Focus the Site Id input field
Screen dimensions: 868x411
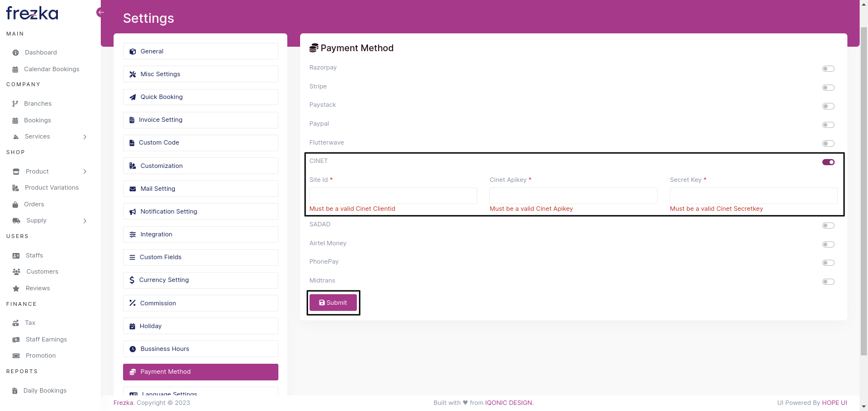tap(393, 196)
